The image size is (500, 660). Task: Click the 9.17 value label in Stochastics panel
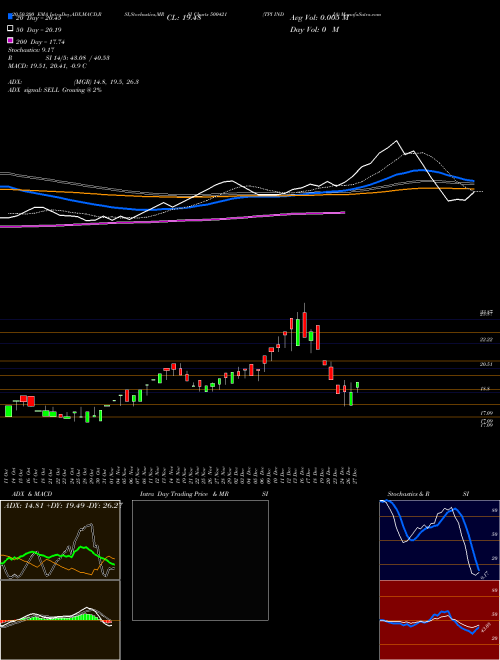(x=484, y=575)
